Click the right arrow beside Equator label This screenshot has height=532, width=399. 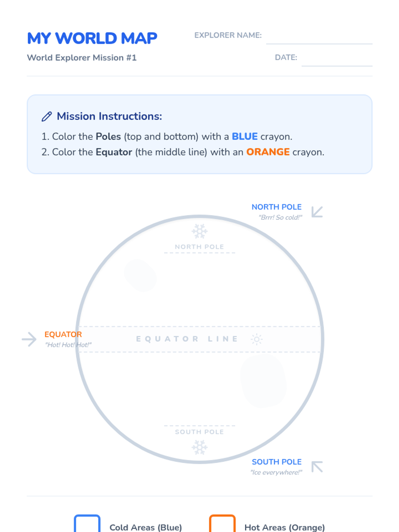[x=29, y=339]
